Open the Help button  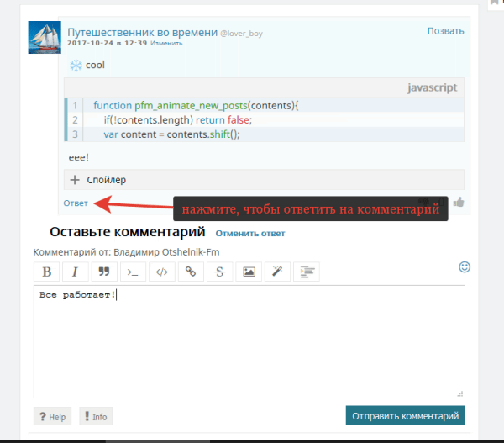pos(52,416)
